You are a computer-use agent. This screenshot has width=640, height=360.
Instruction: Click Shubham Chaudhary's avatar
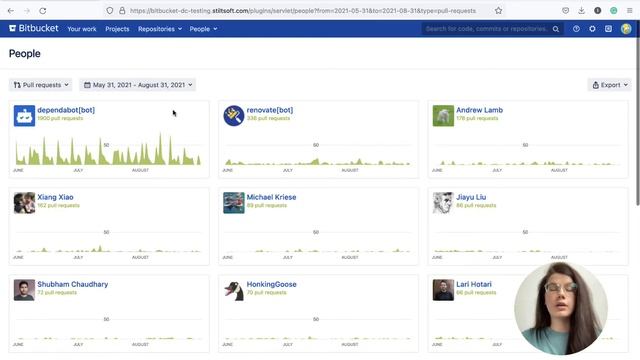(24, 290)
